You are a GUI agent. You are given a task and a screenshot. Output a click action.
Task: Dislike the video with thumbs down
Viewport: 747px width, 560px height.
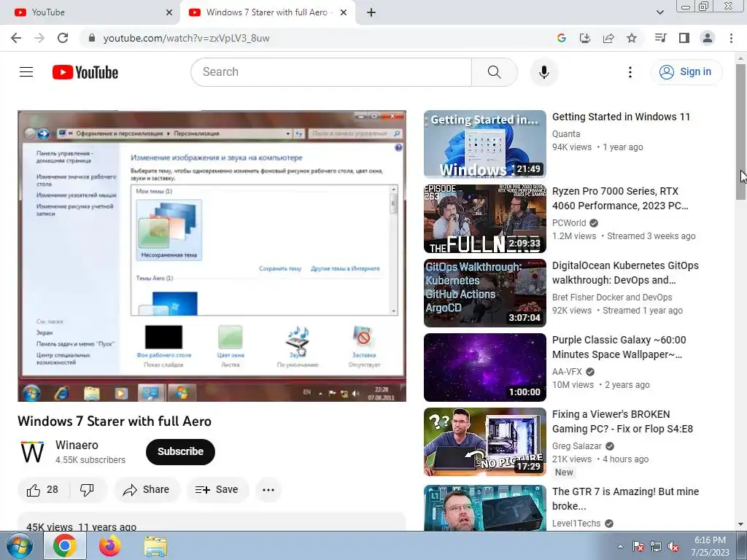pos(88,489)
